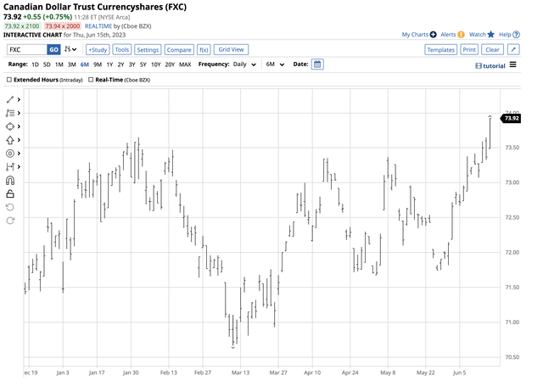The width and height of the screenshot is (543, 392).
Task: Open the Tools button
Action: point(122,49)
